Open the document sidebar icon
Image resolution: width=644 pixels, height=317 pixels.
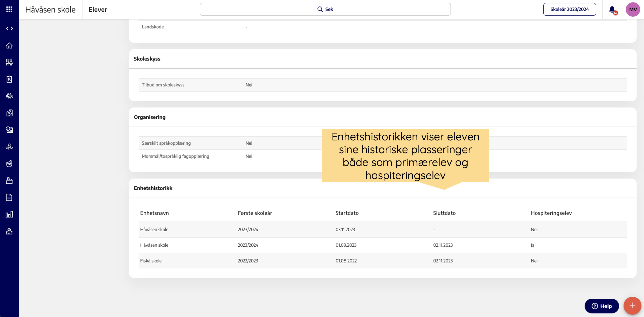[x=9, y=197]
